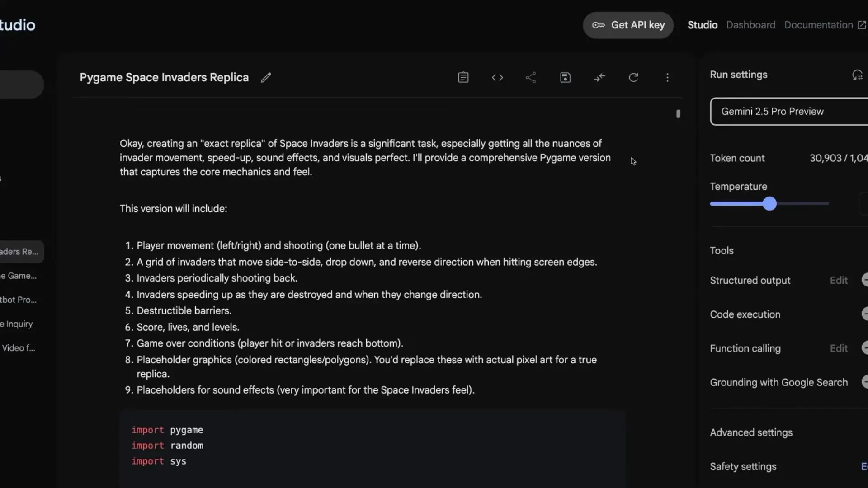This screenshot has height=488, width=868.
Task: Open the 'Video f...' history item
Action: 19,348
